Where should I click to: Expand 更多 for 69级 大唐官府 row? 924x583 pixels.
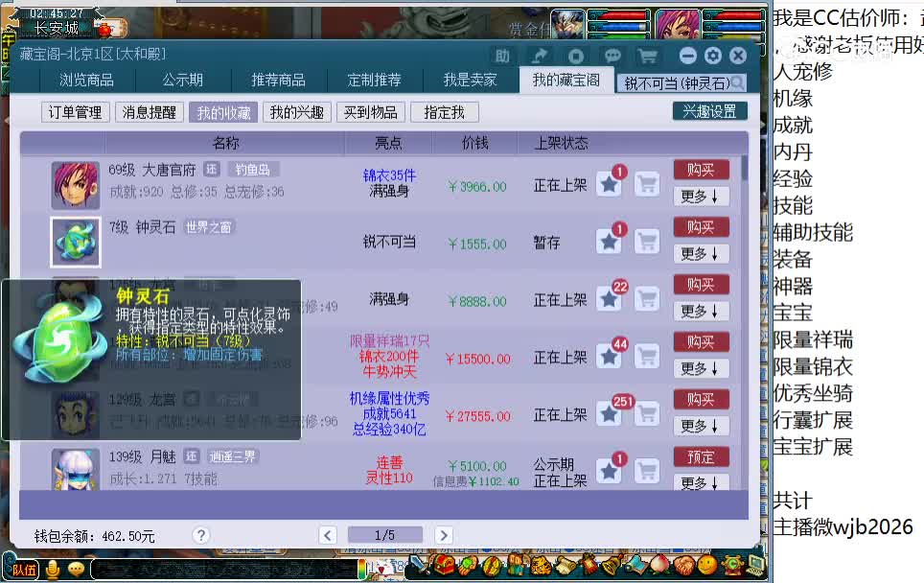702,197
